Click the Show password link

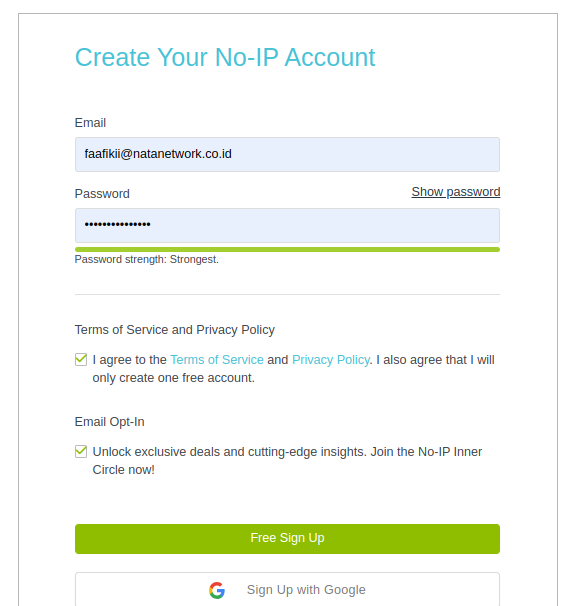tap(456, 192)
